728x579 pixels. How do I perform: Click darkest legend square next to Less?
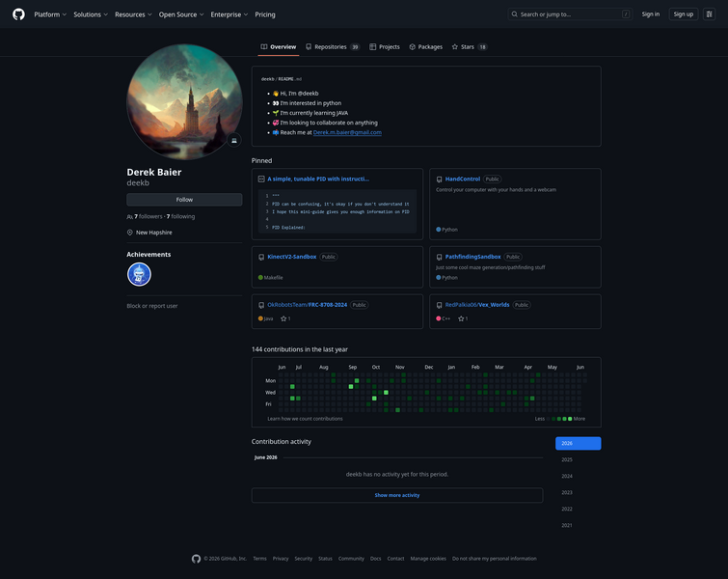tap(548, 419)
